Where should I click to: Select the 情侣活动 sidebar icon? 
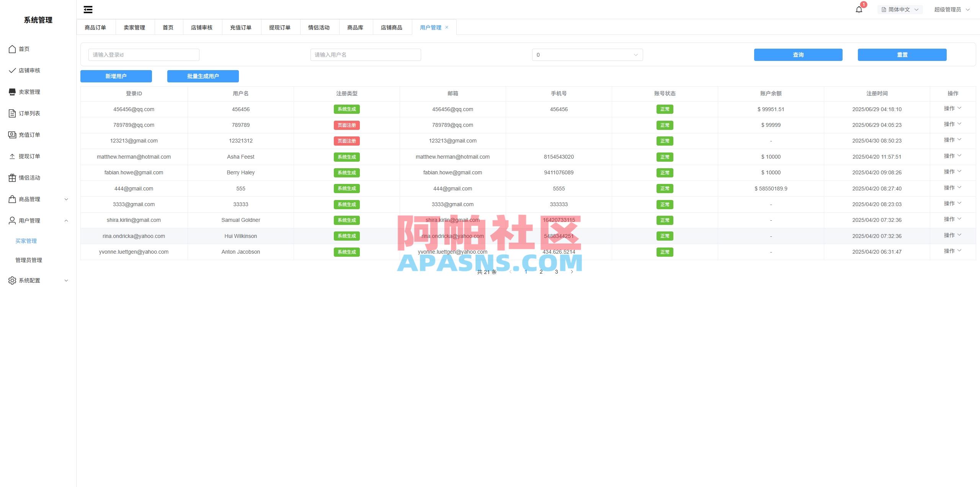[12, 177]
